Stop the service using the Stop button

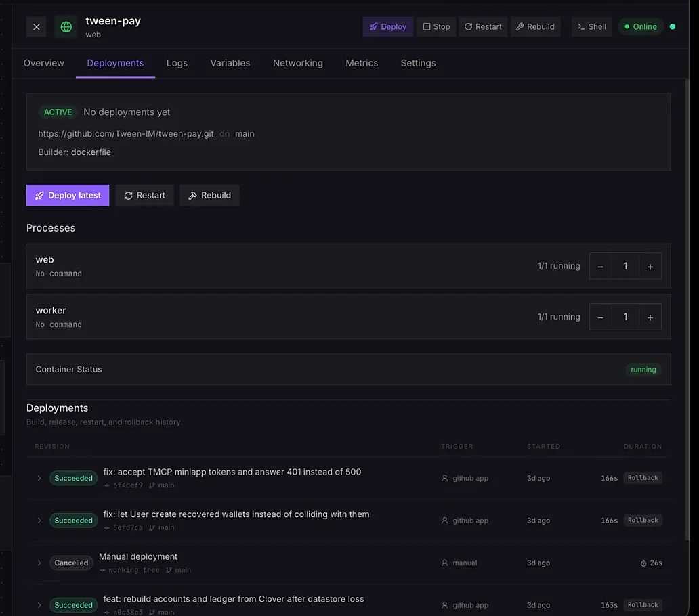[x=436, y=26]
